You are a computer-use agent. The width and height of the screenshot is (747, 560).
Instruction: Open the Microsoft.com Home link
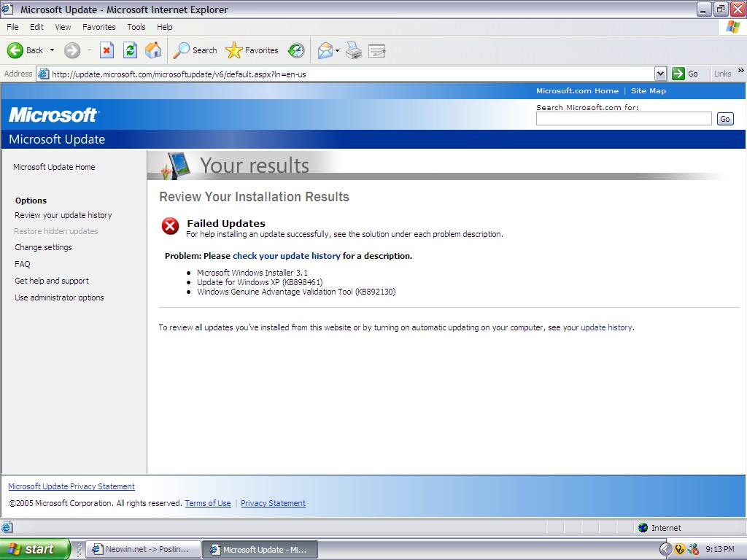[577, 90]
